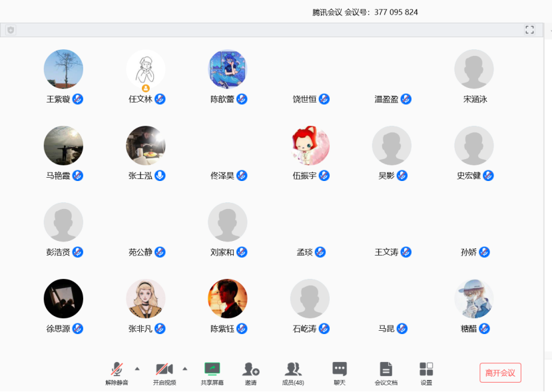552x392 pixels.
Task: Open the invite participants icon
Action: point(250,369)
